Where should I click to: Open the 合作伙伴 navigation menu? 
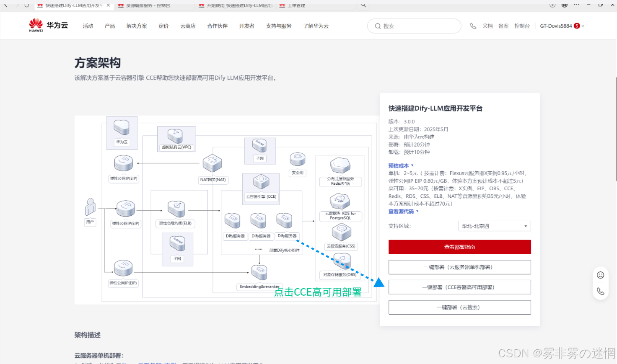pos(218,26)
